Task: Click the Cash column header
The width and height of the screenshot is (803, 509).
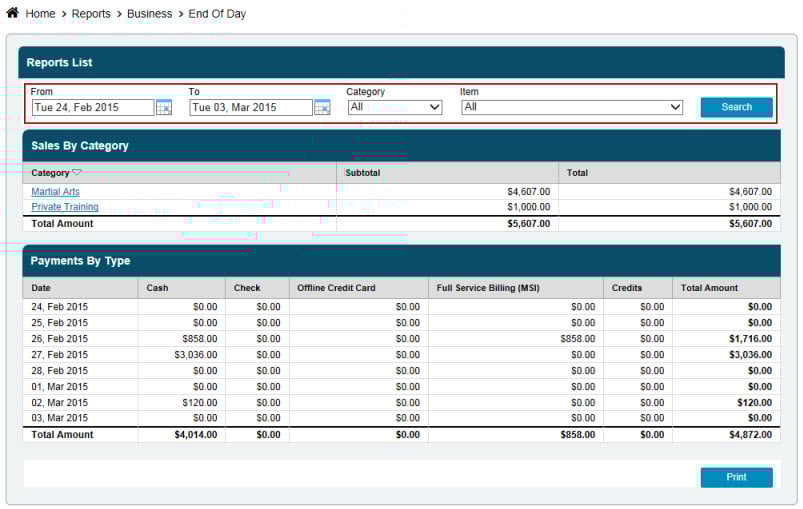Action: [158, 288]
